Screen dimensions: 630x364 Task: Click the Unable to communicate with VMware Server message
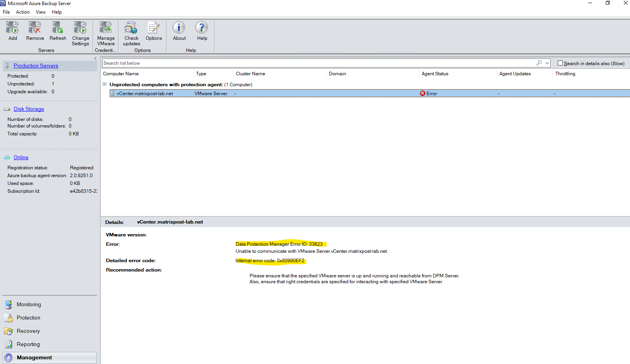click(312, 251)
